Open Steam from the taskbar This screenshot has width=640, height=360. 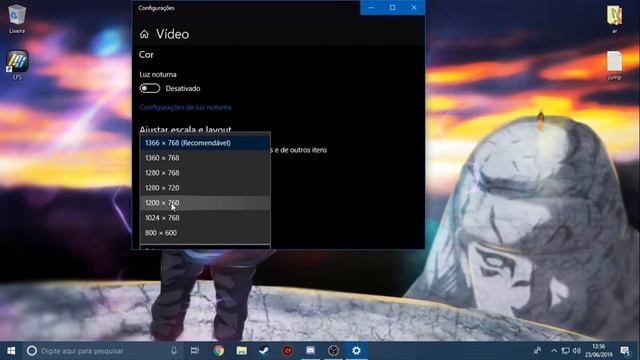coord(264,351)
